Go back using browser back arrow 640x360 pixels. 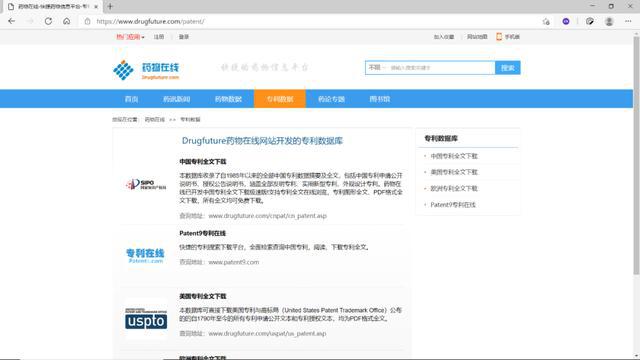pyautogui.click(x=11, y=21)
